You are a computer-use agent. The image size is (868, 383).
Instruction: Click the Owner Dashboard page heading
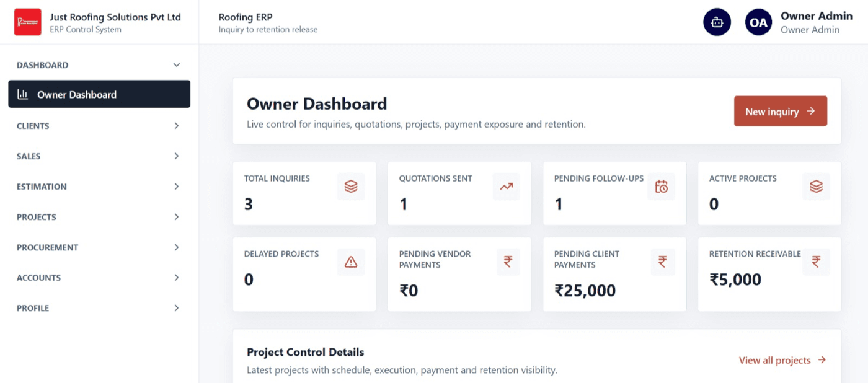(x=317, y=103)
